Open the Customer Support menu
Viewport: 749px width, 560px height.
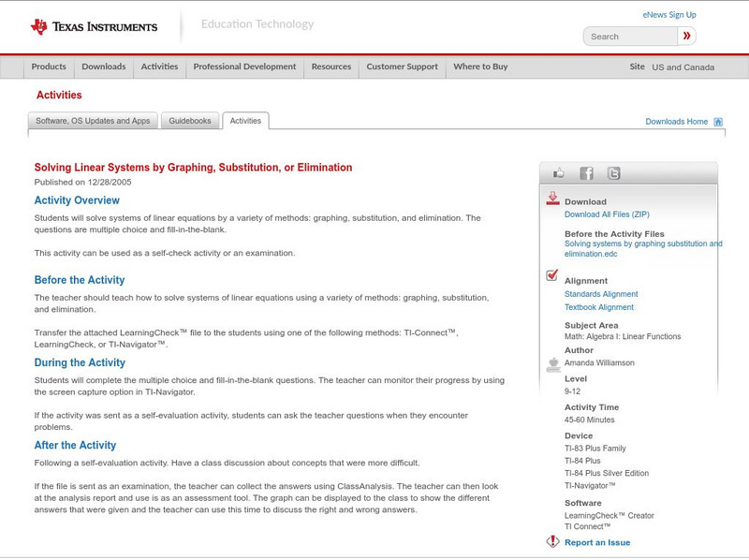(403, 66)
